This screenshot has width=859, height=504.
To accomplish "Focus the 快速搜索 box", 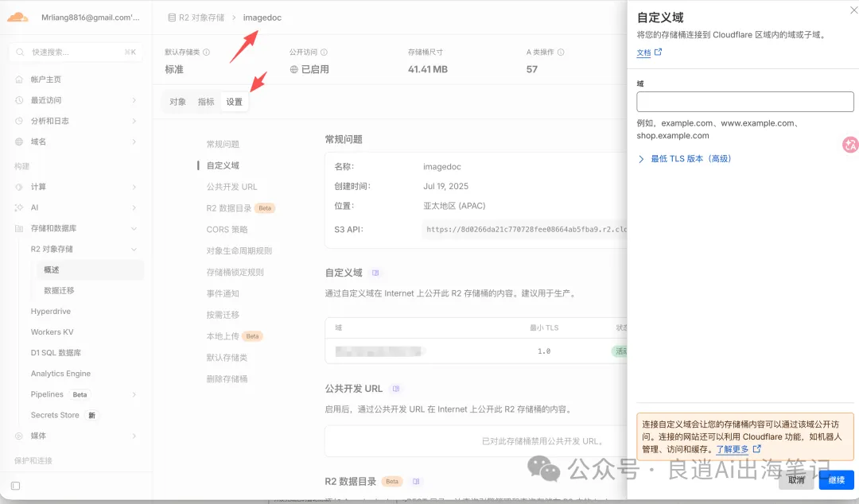I will tap(76, 52).
